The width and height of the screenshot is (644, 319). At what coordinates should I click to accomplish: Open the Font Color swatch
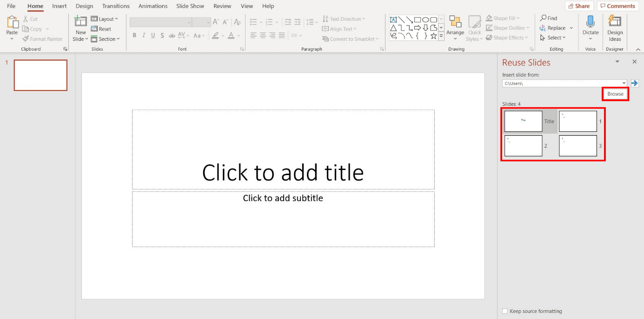232,35
